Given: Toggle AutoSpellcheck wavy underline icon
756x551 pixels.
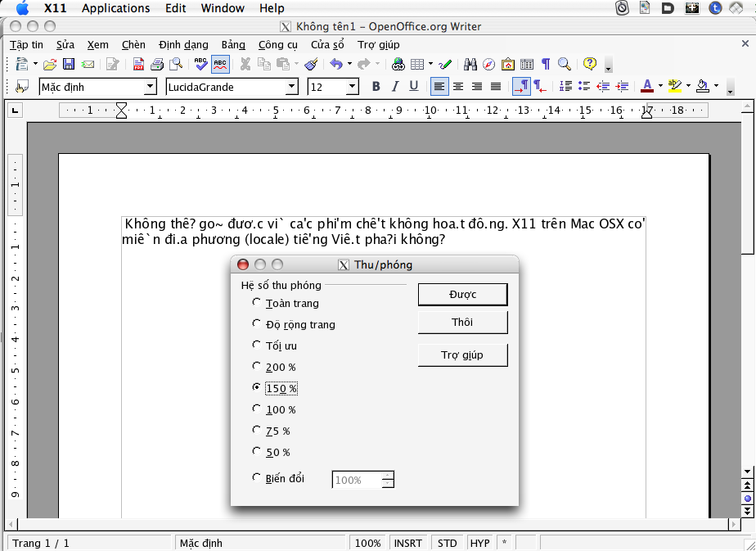Looking at the screenshot, I should tap(220, 64).
